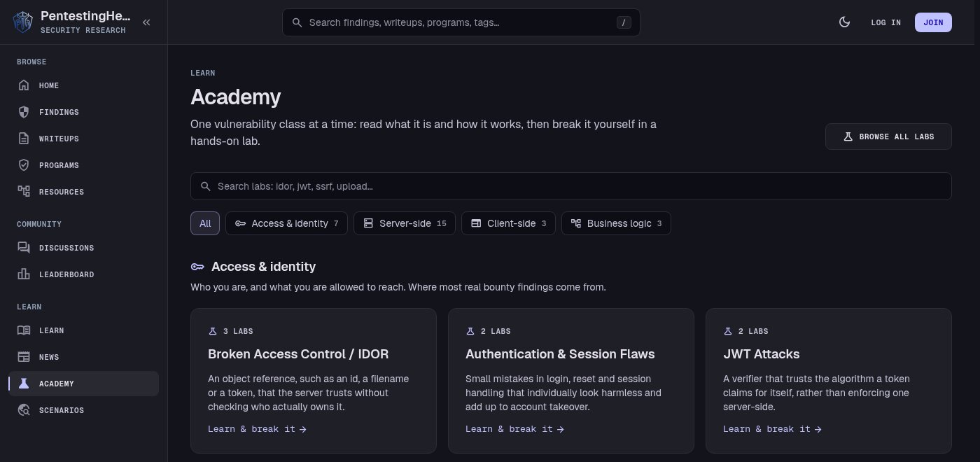Click the PentestingHe shield logo
The image size is (980, 462).
coord(23,22)
